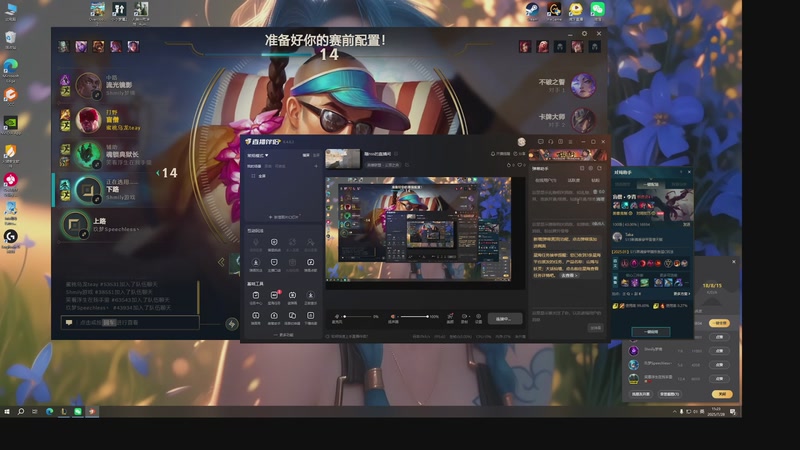Open the 录制 record icon in bottom bar
Viewport: 800px width, 450px height.
point(464,318)
